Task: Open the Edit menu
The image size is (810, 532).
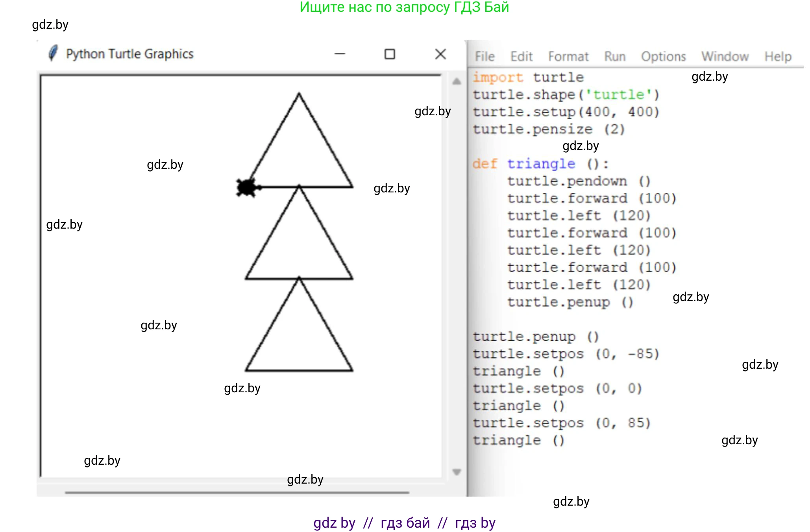Action: click(522, 57)
